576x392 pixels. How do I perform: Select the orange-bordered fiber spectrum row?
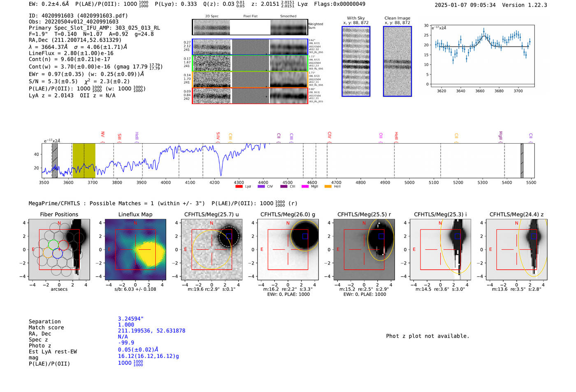(x=250, y=79)
